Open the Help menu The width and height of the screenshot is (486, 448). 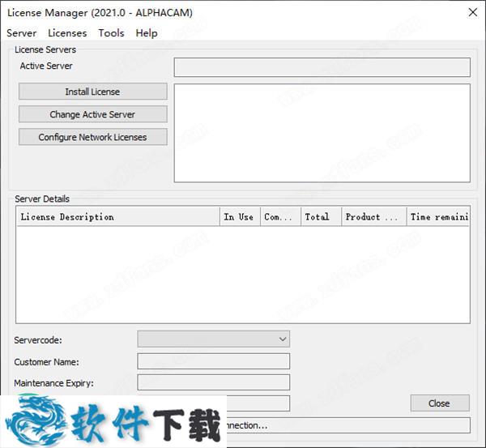tap(147, 33)
